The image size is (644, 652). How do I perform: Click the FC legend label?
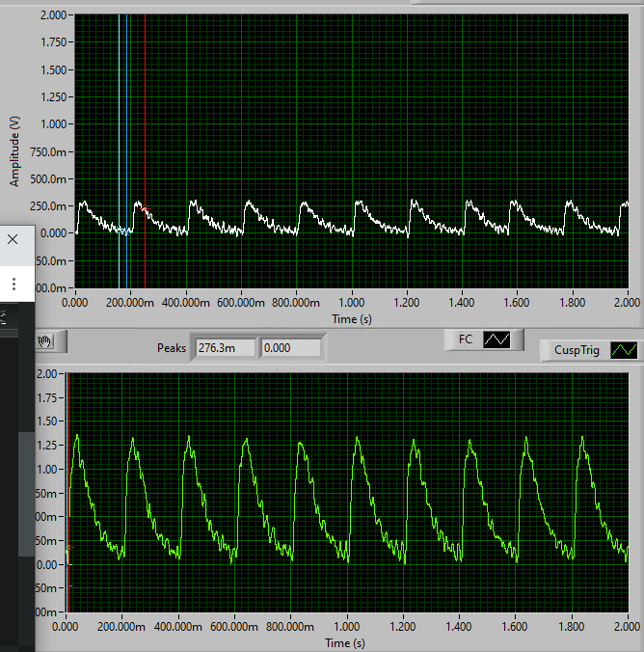(x=466, y=340)
